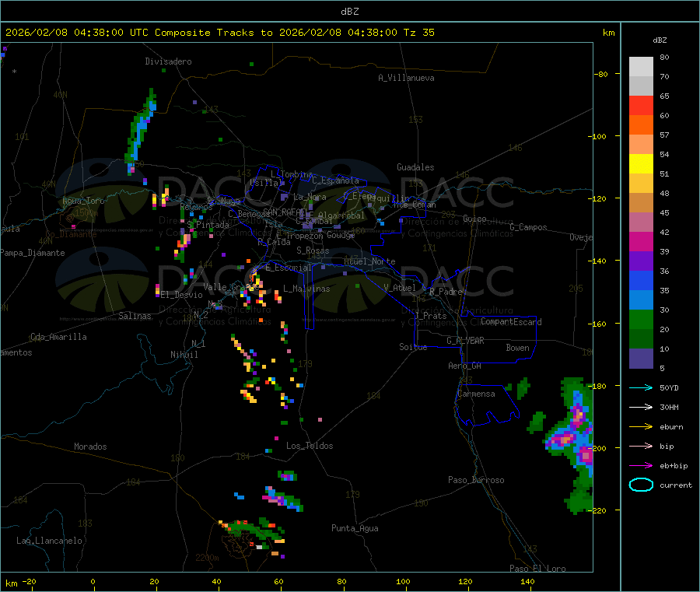Viewport: 700px width, 592px height.
Task: Click the 'Paso_Barroso' map label
Action: pyautogui.click(x=476, y=480)
